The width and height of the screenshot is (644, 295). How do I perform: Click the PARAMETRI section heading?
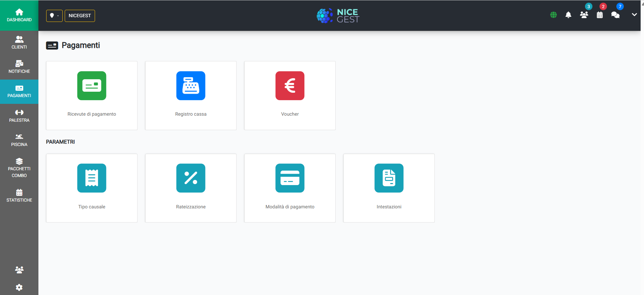(x=60, y=142)
